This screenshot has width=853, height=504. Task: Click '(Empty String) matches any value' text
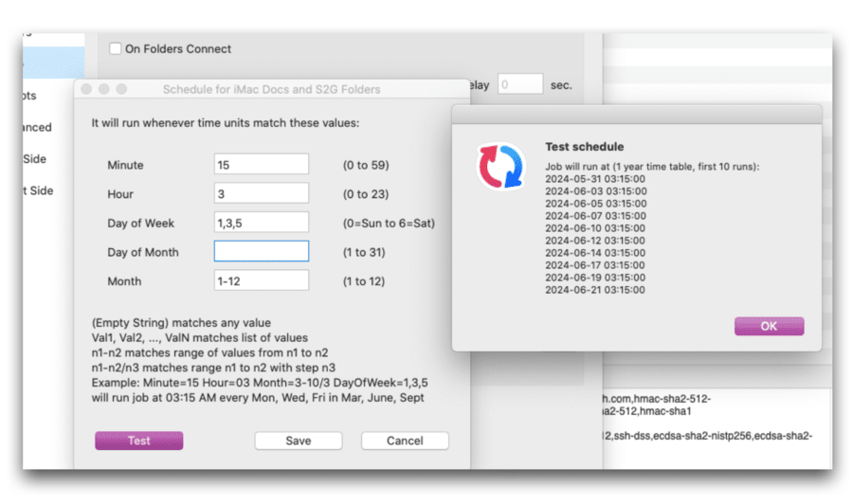point(181,322)
